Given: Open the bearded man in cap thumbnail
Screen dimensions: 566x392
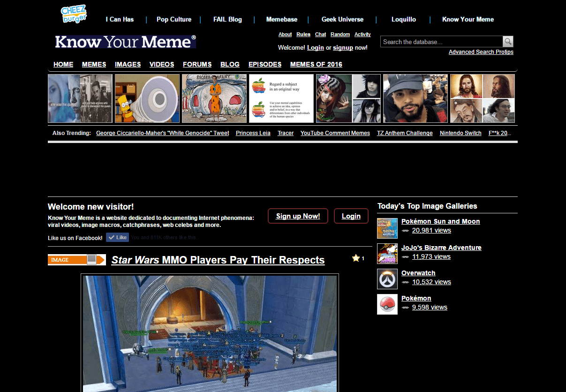Looking at the screenshot, I should coord(415,98).
